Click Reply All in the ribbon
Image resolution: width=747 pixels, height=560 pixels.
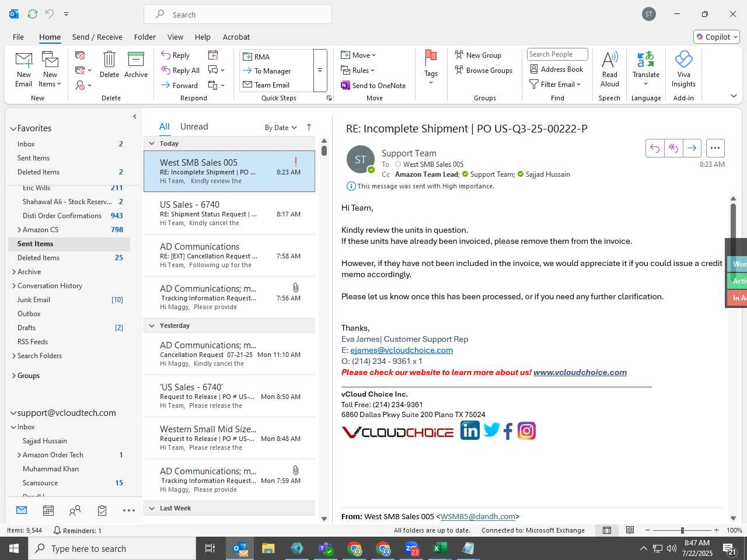(x=181, y=71)
